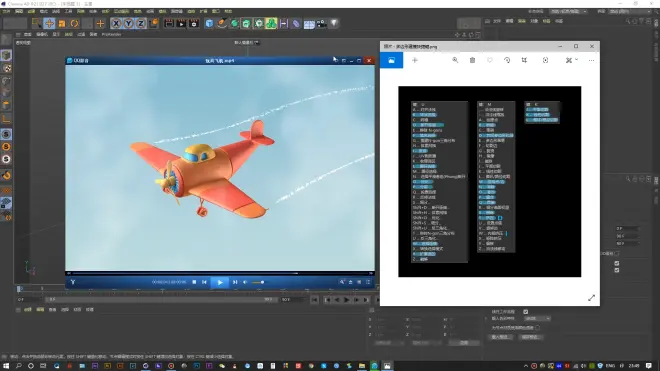Image resolution: width=660 pixels, height=371 pixels.
Task: Toggle the Y axis lock
Action: coord(128,24)
